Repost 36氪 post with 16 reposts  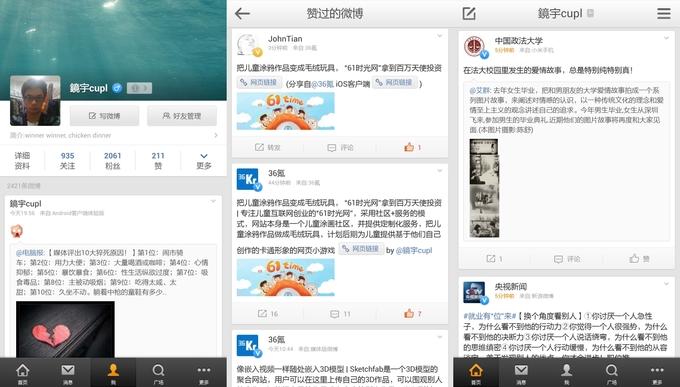click(268, 313)
